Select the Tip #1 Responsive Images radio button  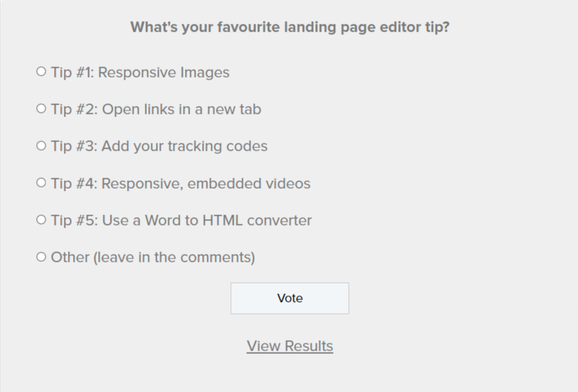point(41,72)
